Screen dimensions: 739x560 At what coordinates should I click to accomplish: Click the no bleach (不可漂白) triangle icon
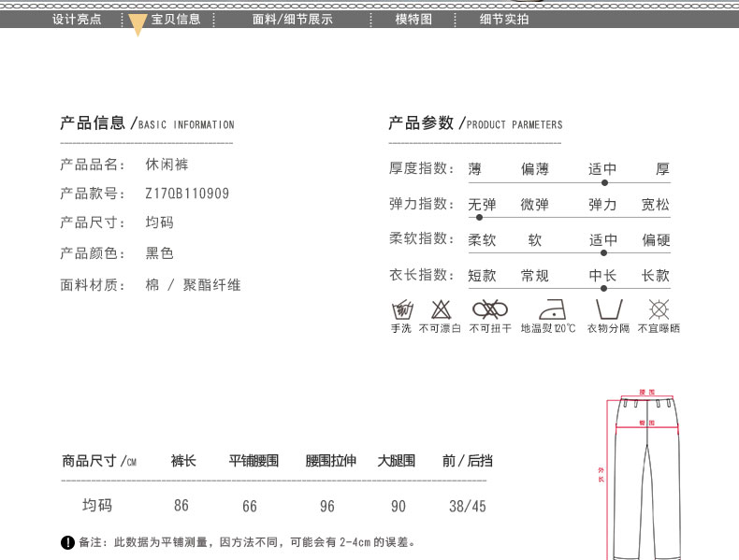click(x=441, y=309)
